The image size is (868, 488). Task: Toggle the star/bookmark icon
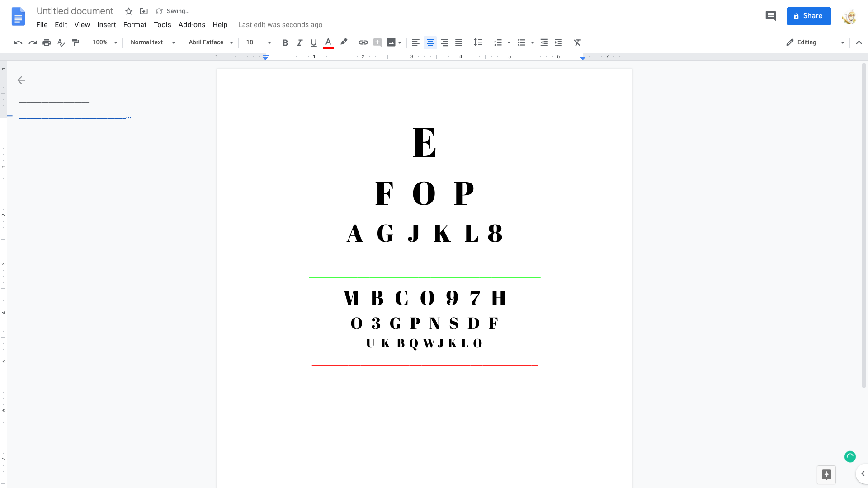(128, 11)
